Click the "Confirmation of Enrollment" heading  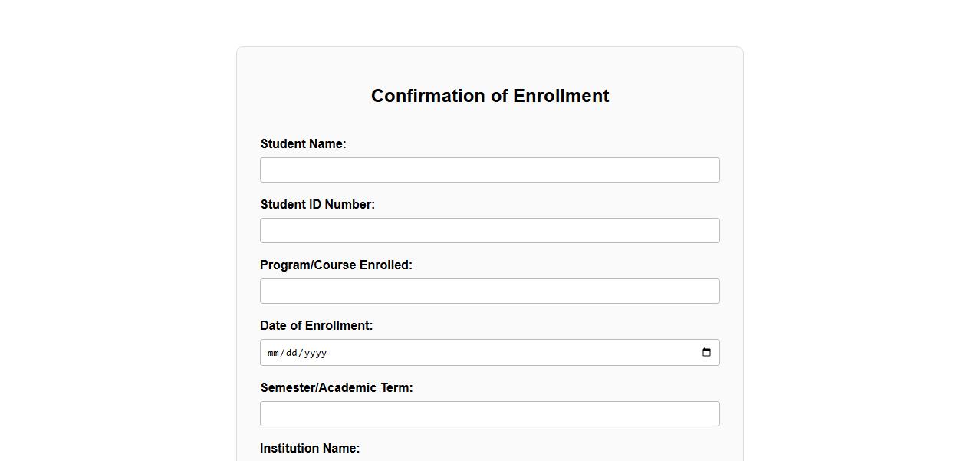tap(490, 96)
